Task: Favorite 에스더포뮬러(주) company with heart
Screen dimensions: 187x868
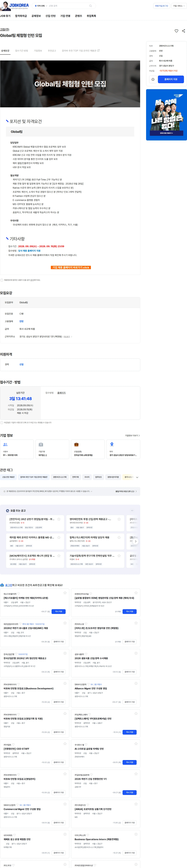Action: tap(19, 594)
